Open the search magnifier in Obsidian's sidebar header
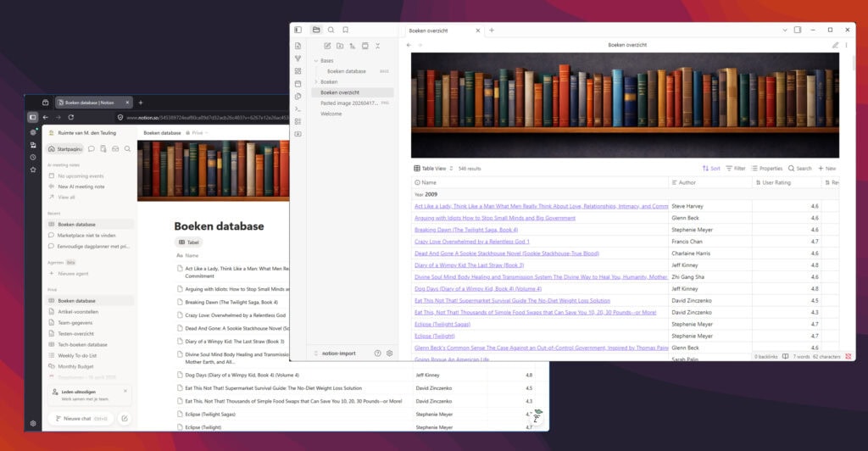 pos(331,30)
